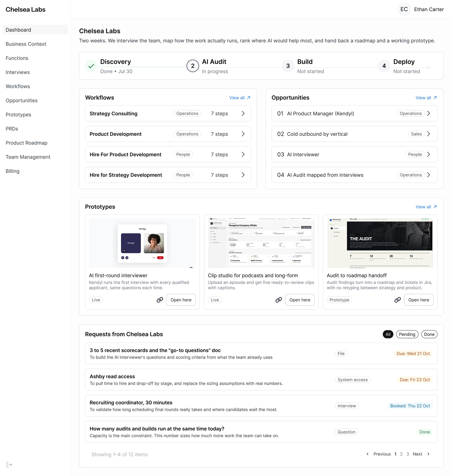Open Dashboard in the sidebar
Screen dimensions: 452x476
(35, 30)
